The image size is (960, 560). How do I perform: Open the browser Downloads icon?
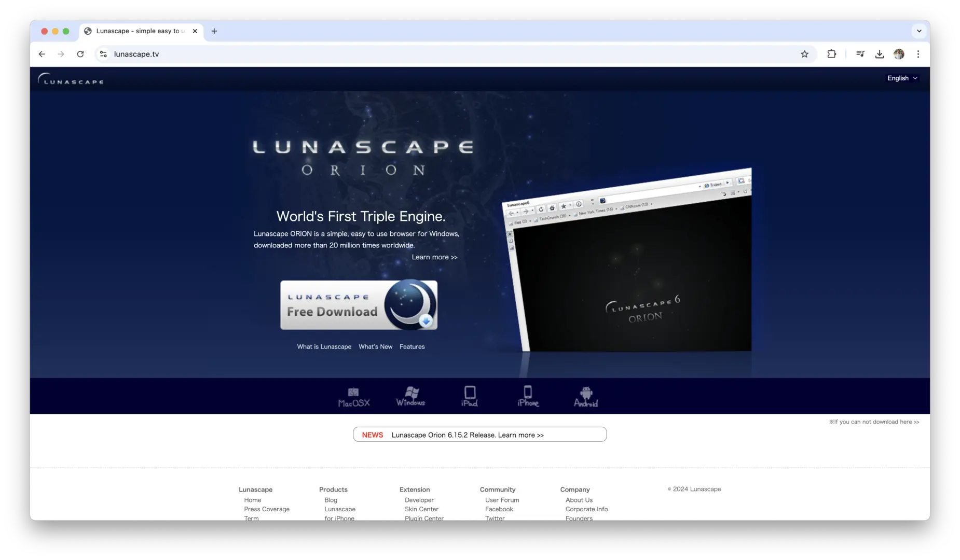pos(879,54)
